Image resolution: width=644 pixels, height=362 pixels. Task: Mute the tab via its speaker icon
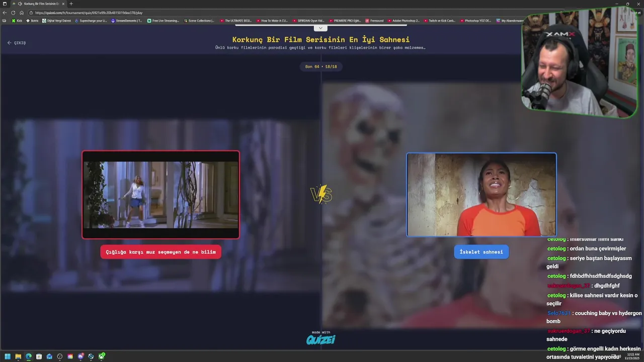click(20, 4)
